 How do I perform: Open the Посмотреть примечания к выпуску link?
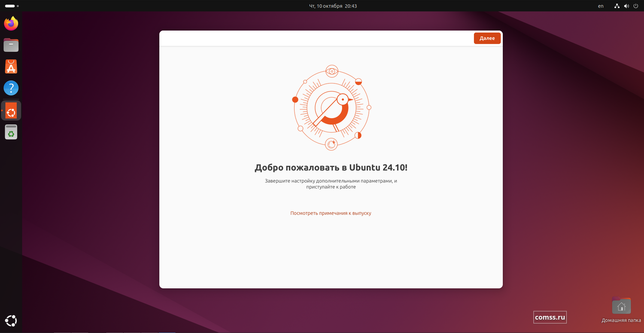[331, 213]
